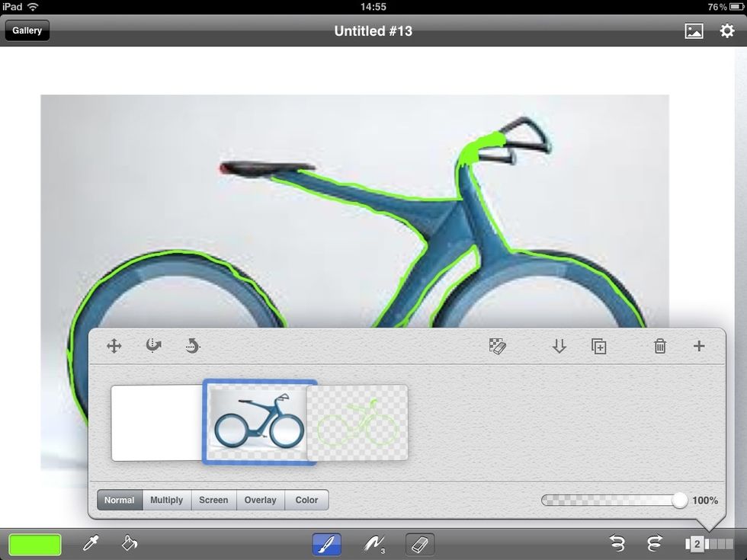This screenshot has height=560, width=747.
Task: Select the Move layer tool
Action: click(x=113, y=346)
